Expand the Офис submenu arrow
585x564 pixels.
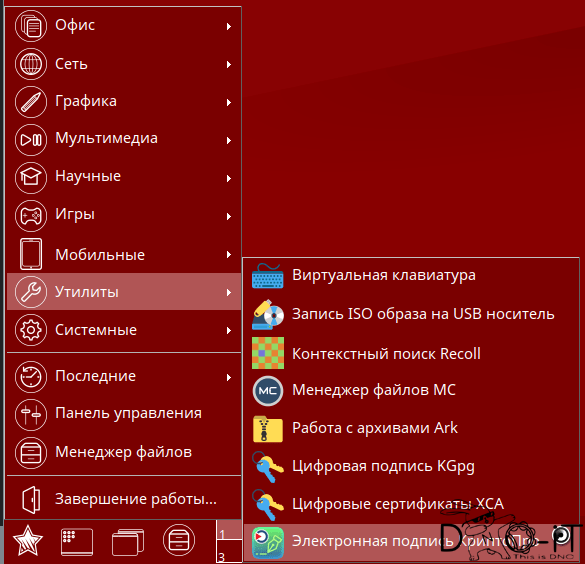pos(229,26)
